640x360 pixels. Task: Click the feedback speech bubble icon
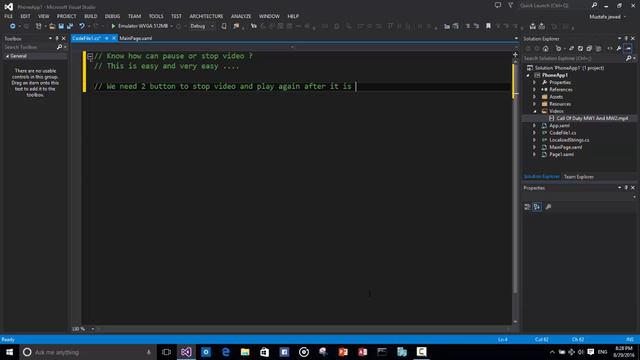498,5
